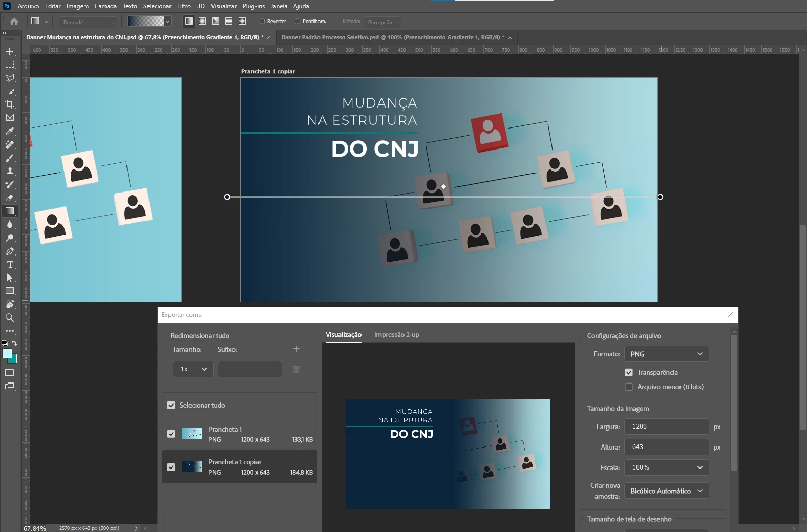Select the Spot Healing Brush tool

(x=10, y=144)
